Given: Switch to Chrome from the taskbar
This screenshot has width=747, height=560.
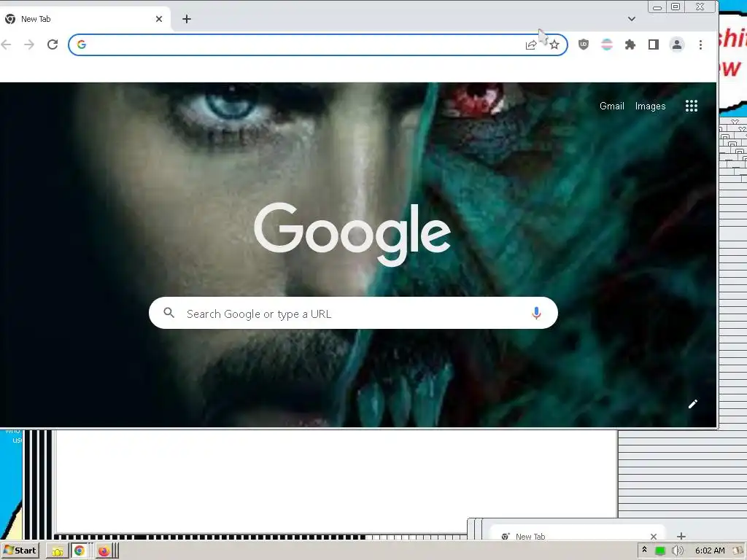Looking at the screenshot, I should tap(80, 551).
